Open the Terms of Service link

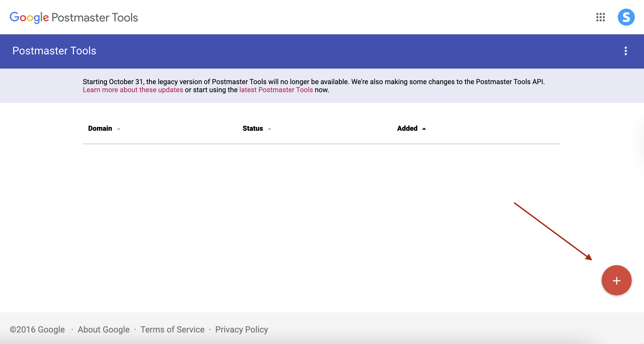[172, 329]
